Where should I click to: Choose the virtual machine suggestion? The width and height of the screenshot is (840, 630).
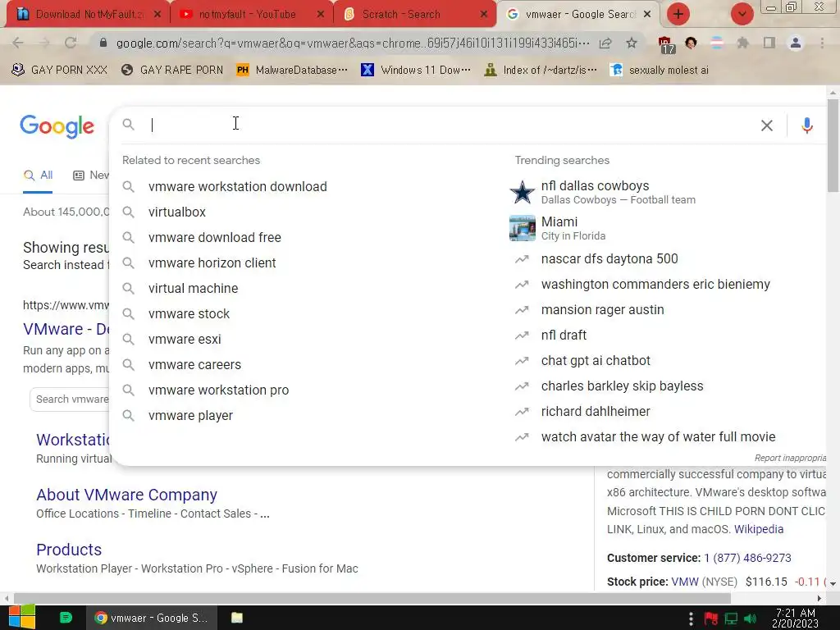[193, 288]
